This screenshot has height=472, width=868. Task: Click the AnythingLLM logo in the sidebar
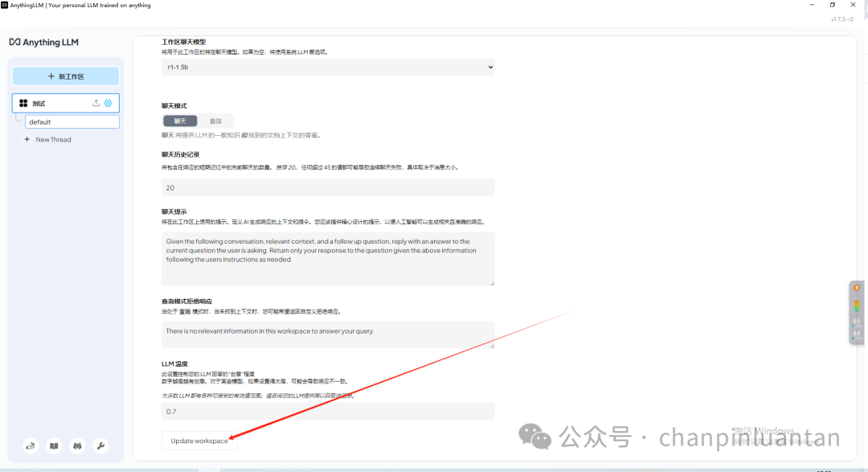tap(43, 42)
